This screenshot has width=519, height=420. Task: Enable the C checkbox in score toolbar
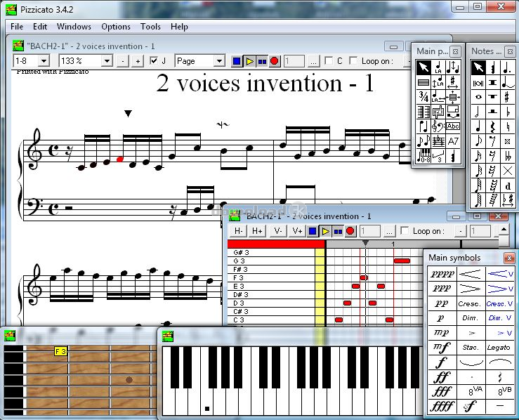(x=329, y=60)
